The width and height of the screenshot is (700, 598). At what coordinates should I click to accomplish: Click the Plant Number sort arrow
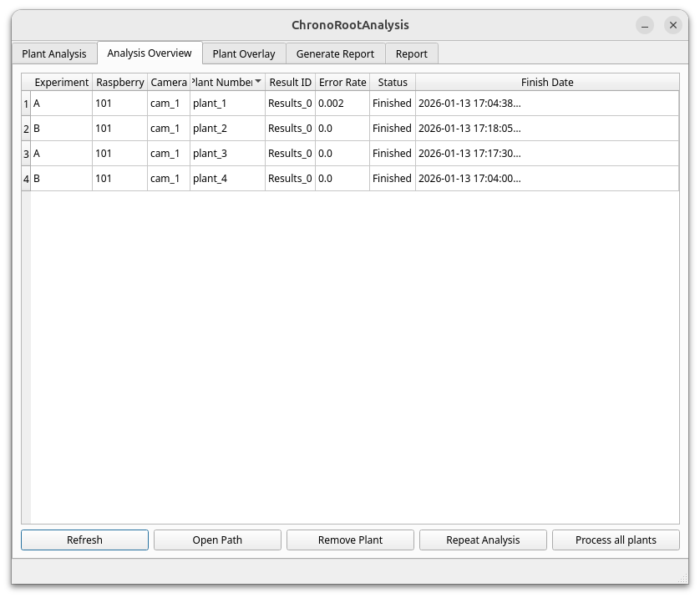[258, 81]
